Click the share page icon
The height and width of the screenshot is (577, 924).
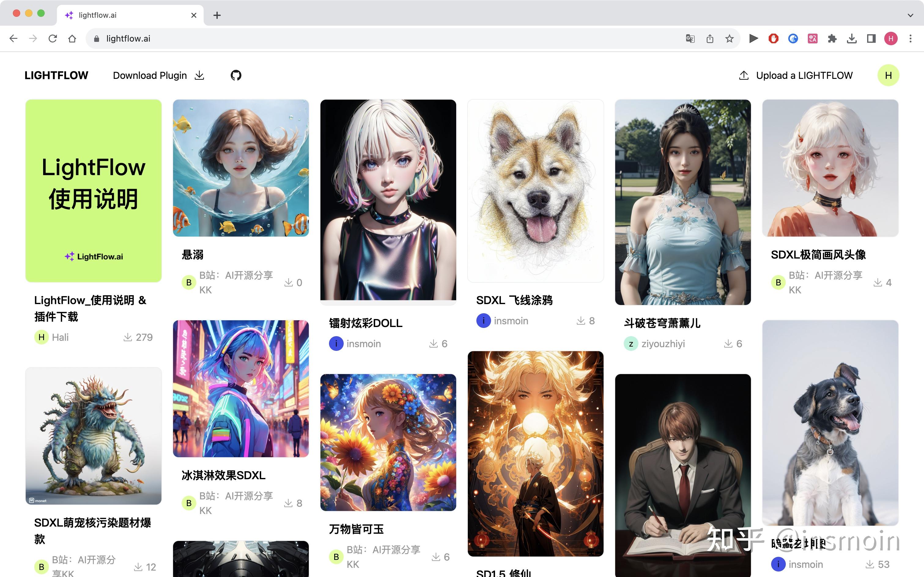pyautogui.click(x=710, y=39)
